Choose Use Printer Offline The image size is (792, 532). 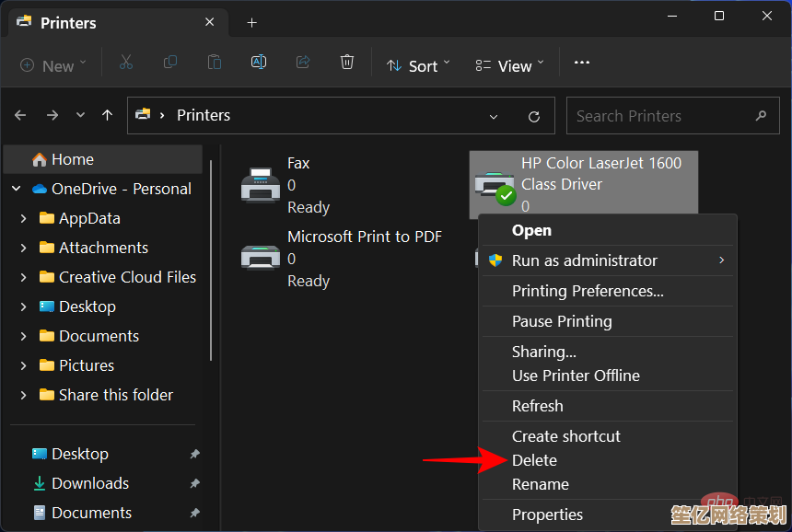click(608, 376)
